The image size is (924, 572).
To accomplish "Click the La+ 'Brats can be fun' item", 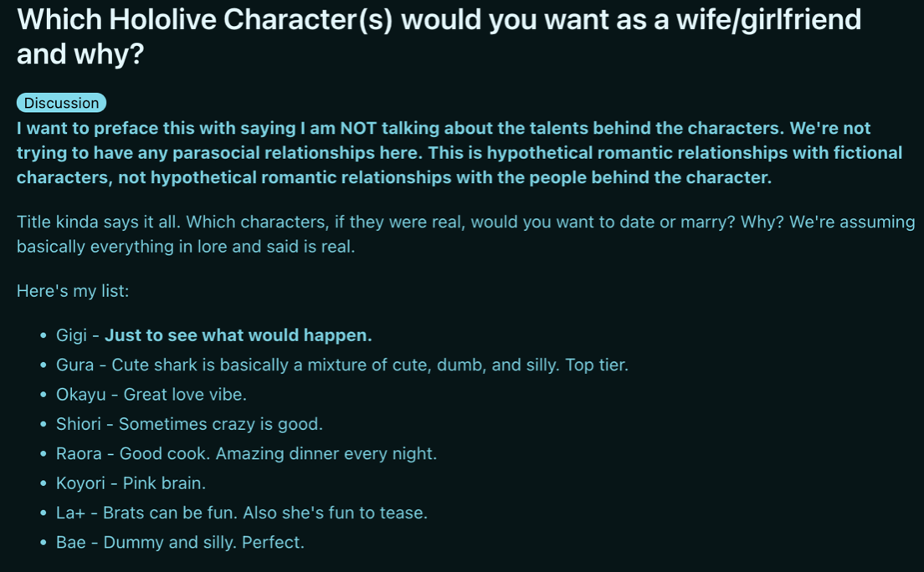I will (242, 513).
